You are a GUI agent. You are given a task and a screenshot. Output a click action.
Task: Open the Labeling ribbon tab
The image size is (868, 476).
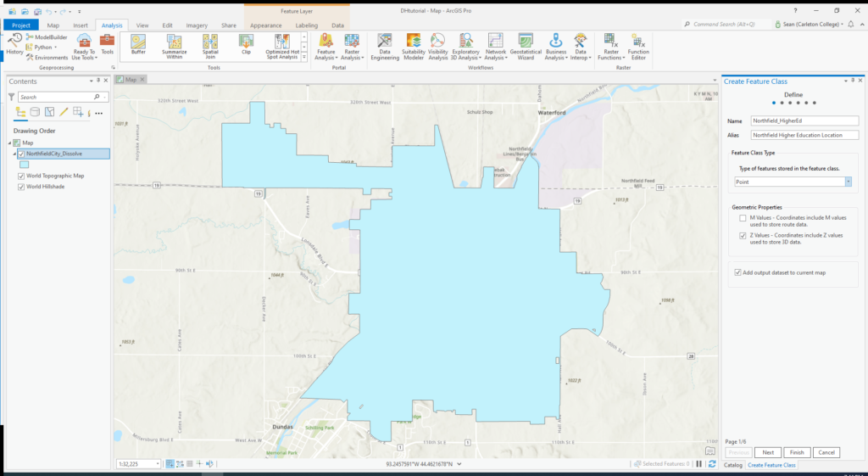click(307, 25)
